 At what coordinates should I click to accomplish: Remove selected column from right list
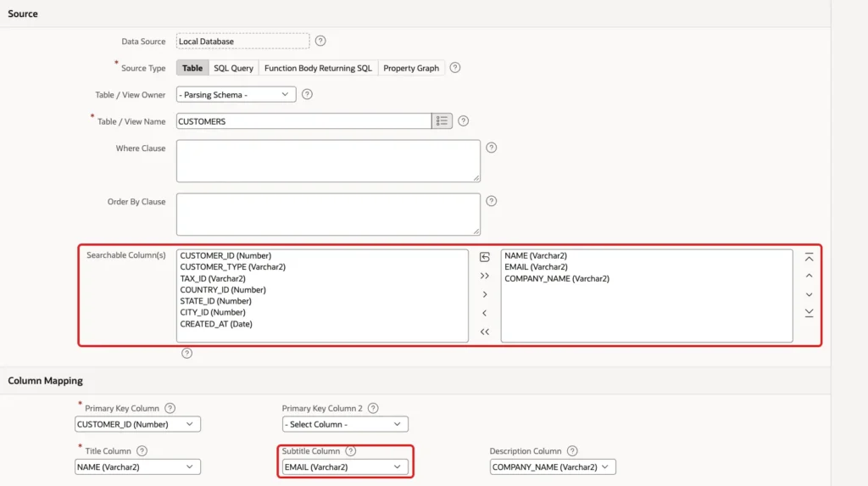pyautogui.click(x=484, y=313)
